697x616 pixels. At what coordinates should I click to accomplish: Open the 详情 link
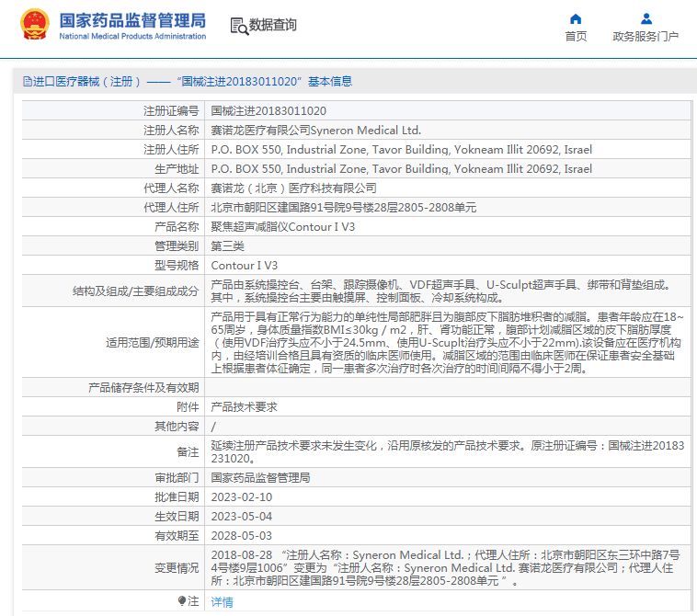(222, 602)
